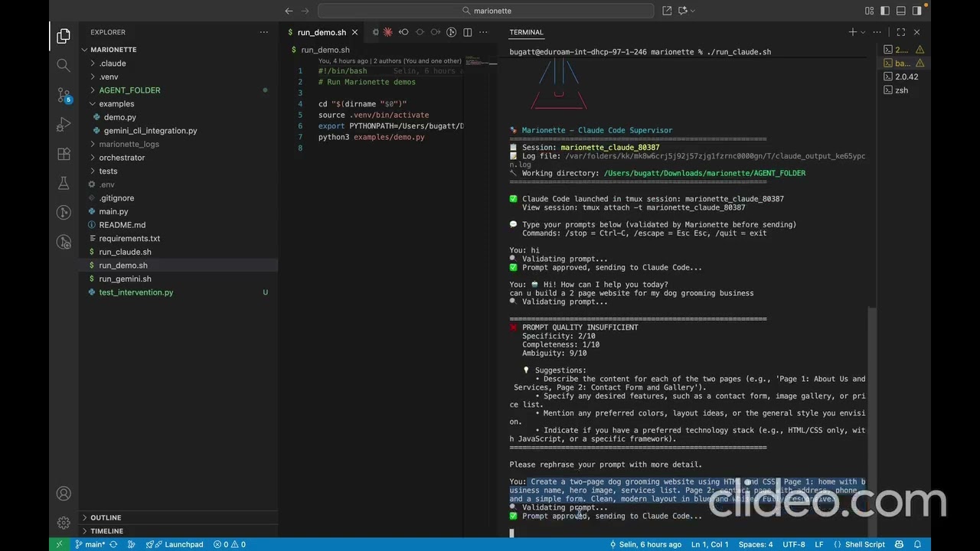Select the zsh terminal in list
980x551 pixels.
click(902, 90)
